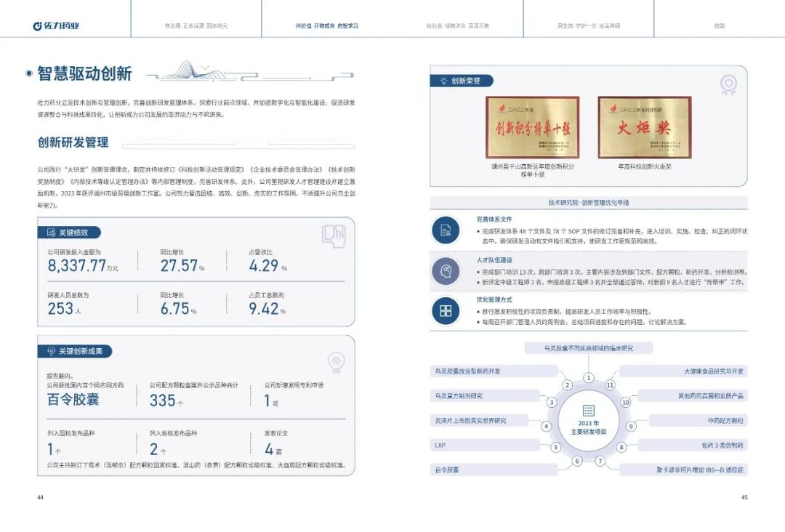This screenshot has width=785, height=532.
Task: Open the 共生态 header section tab
Action: pyautogui.click(x=589, y=25)
